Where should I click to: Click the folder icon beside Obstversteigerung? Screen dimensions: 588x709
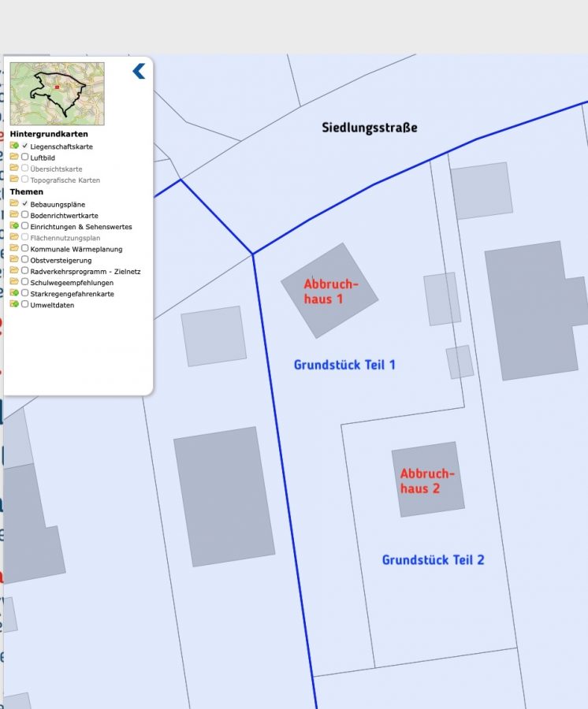[14, 259]
